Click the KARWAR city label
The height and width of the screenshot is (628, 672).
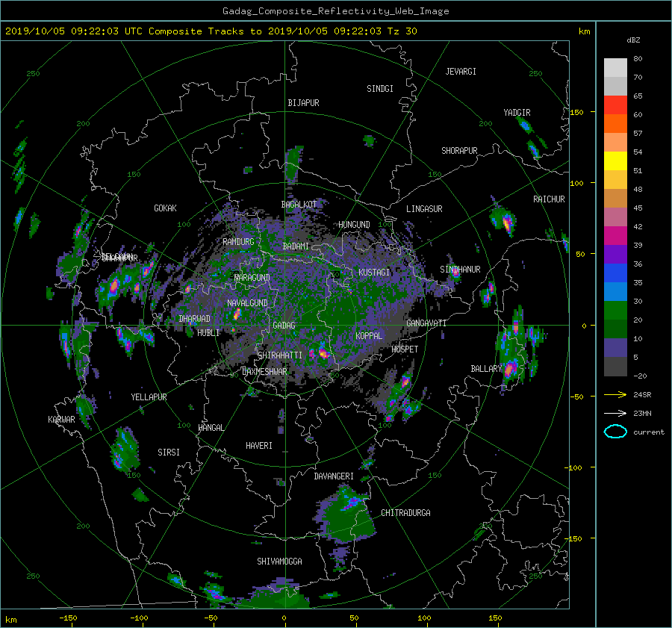pyautogui.click(x=61, y=420)
